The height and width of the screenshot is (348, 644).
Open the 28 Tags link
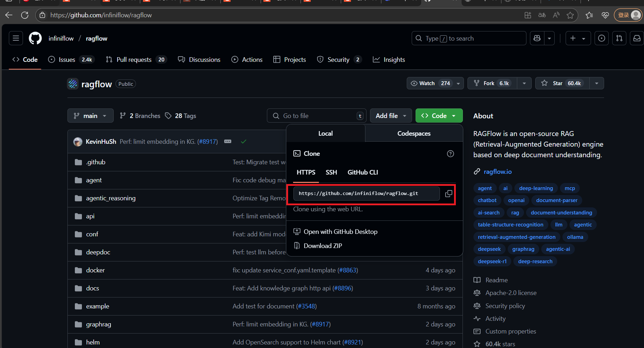(x=180, y=116)
